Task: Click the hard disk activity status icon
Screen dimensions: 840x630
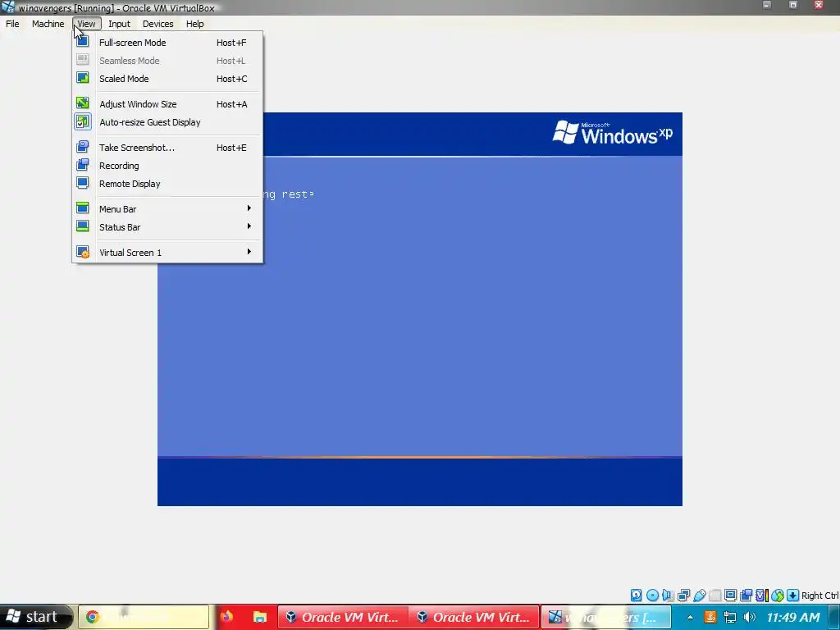Action: (636, 596)
